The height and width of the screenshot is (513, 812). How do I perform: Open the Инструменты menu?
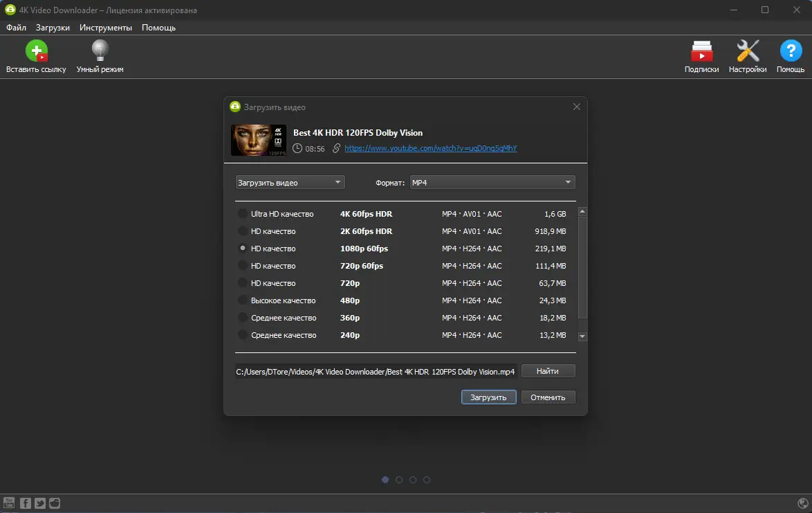[x=106, y=28]
